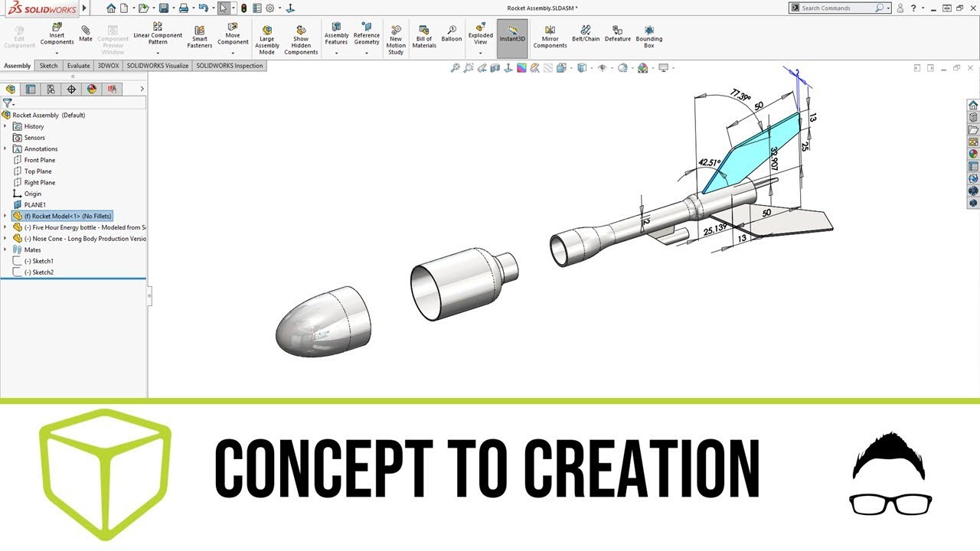Expand the History folder
Screen dimensions: 980x551
pyautogui.click(x=5, y=126)
